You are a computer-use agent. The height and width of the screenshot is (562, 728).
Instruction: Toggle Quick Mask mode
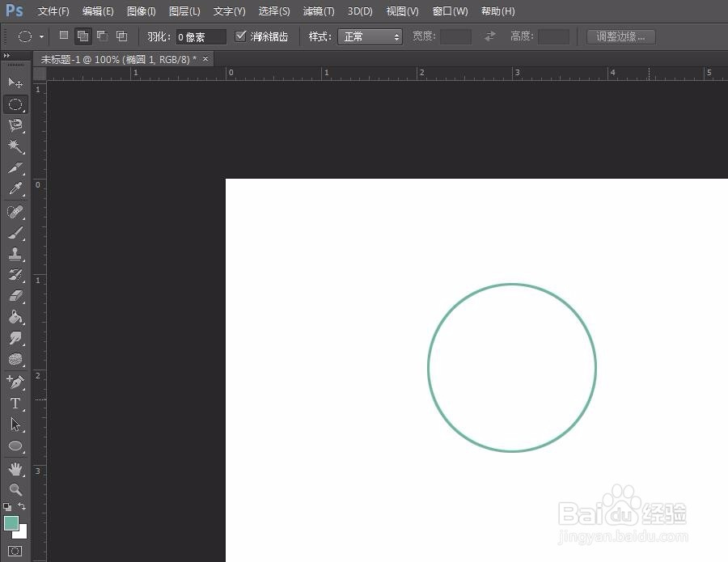coord(15,551)
